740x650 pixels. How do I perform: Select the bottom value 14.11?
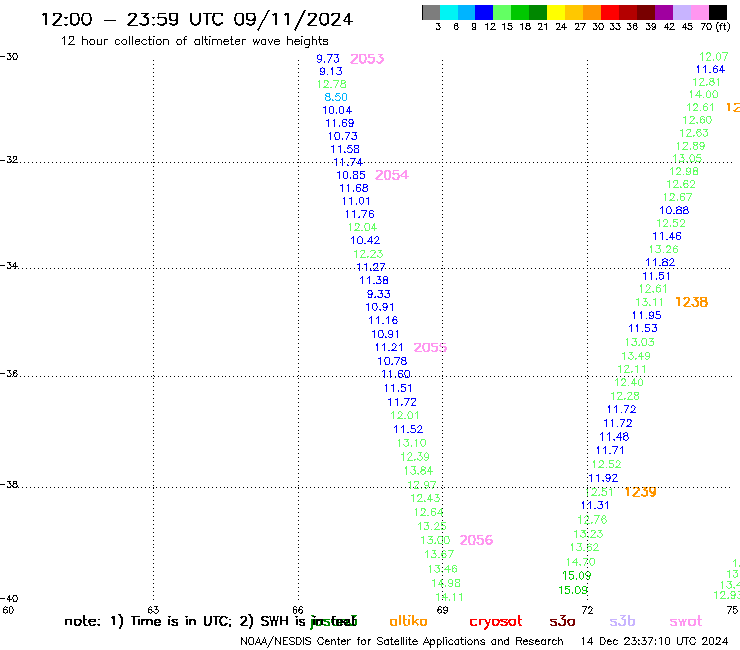tap(449, 597)
